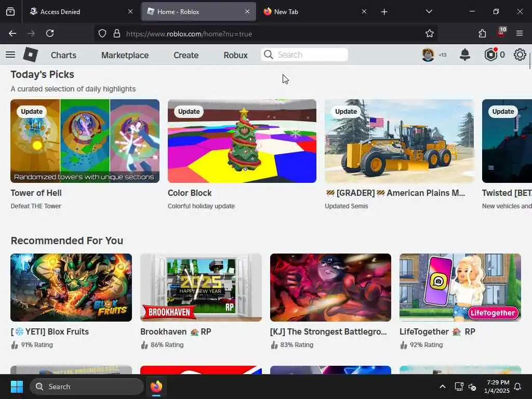This screenshot has width=532, height=399.
Task: Open the Blox Fruits game thumbnail
Action: click(71, 287)
